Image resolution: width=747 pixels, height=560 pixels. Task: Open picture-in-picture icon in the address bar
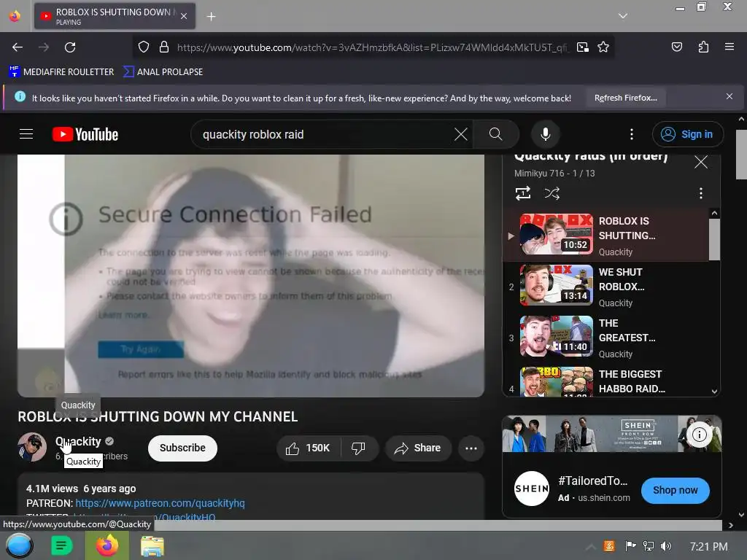tap(582, 47)
